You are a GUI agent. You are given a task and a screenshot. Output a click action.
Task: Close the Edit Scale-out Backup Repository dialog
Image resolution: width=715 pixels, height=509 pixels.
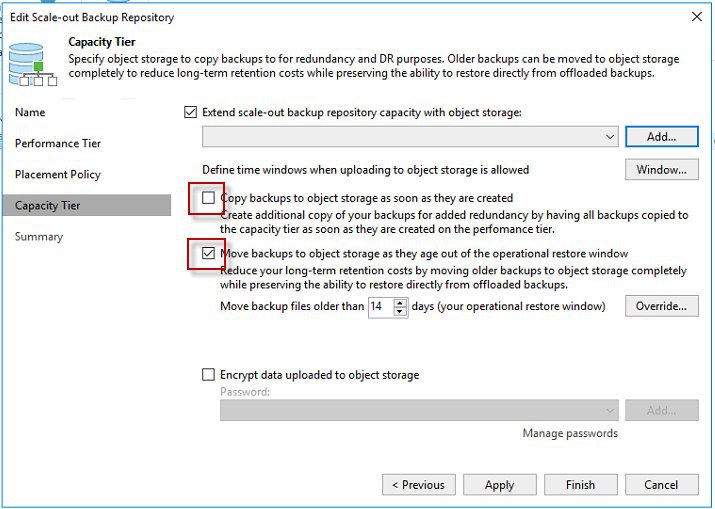[696, 17]
